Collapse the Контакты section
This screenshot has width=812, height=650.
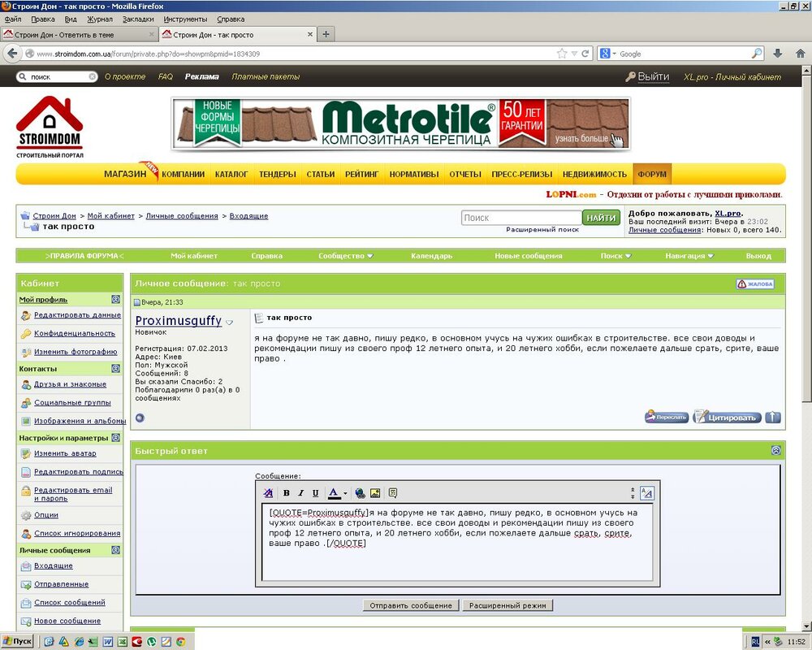click(x=115, y=369)
